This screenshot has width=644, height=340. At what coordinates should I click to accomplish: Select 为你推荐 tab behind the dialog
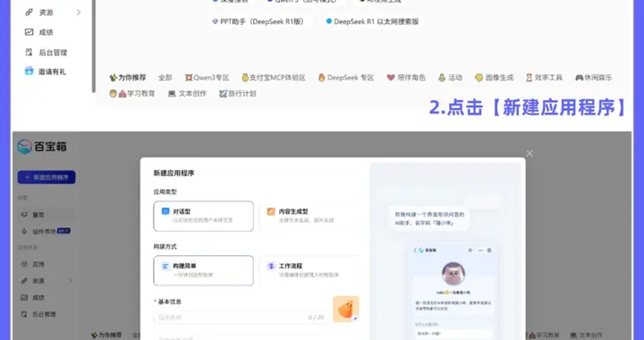(106, 335)
